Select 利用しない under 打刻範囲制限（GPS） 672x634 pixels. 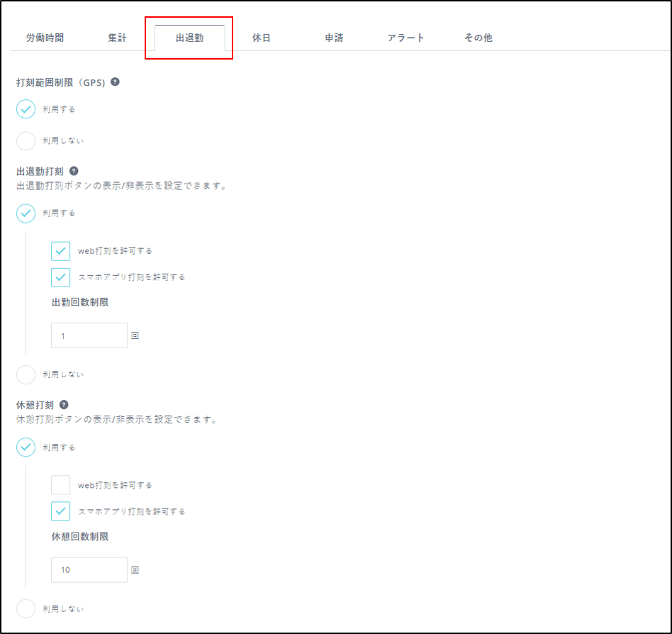pyautogui.click(x=26, y=140)
